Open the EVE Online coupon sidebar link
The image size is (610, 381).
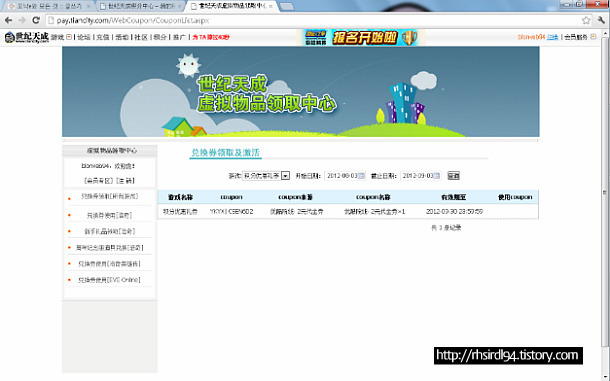click(x=109, y=280)
